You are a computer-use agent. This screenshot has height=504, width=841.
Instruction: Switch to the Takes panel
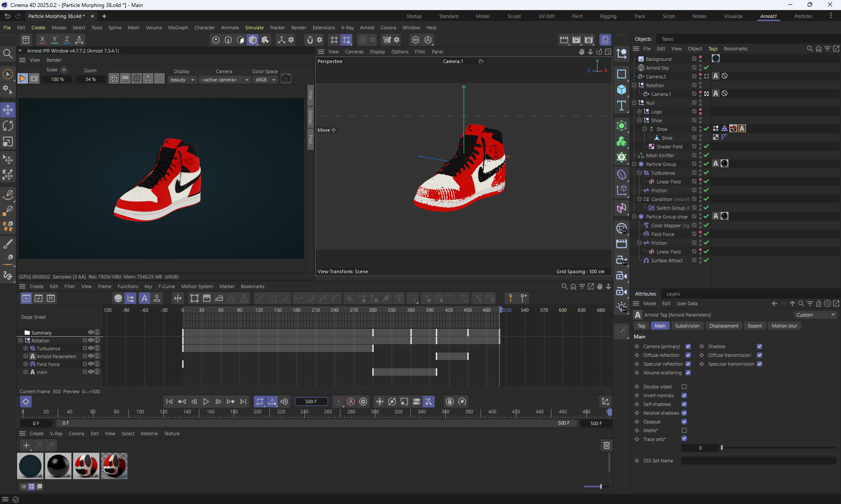point(667,39)
